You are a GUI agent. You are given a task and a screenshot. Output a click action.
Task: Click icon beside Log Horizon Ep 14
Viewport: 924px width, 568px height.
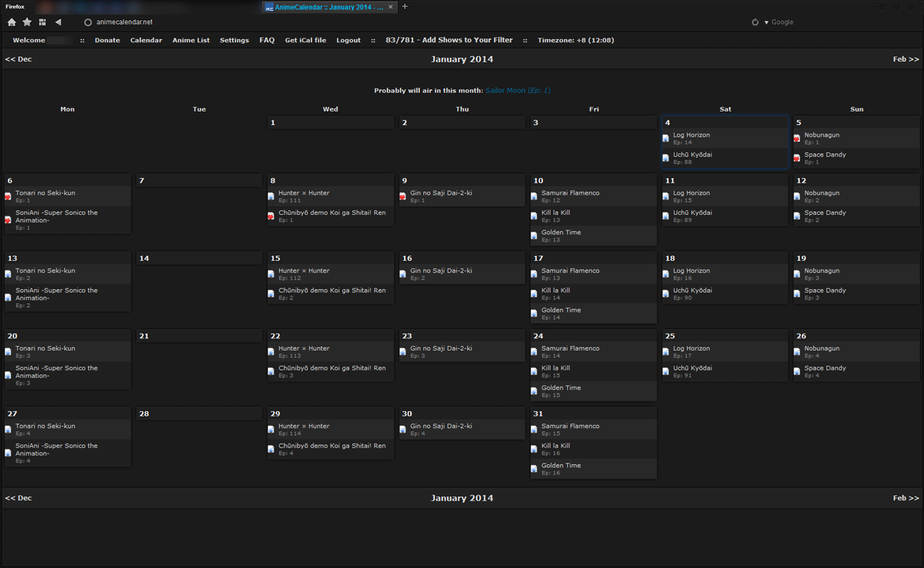click(x=666, y=138)
